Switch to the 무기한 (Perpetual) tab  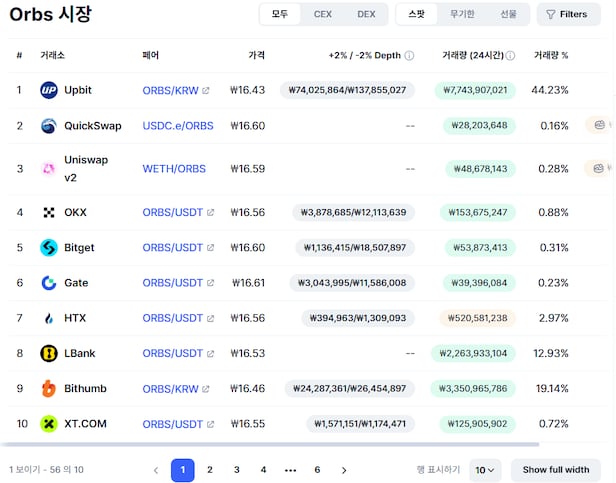coord(462,14)
